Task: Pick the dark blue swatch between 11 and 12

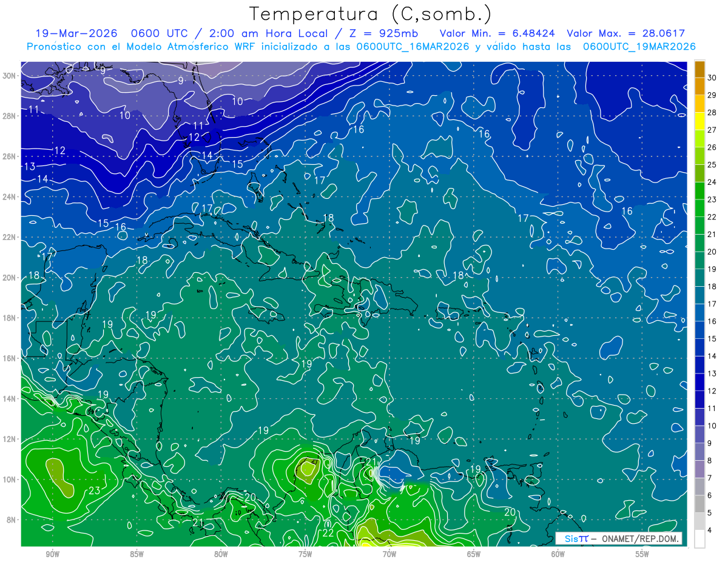Action: click(699, 400)
